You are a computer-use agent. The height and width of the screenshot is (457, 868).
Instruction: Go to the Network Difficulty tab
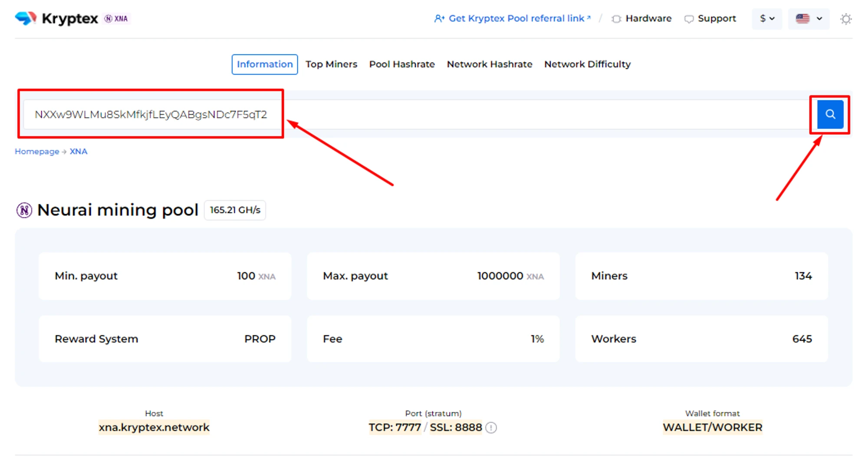point(587,64)
